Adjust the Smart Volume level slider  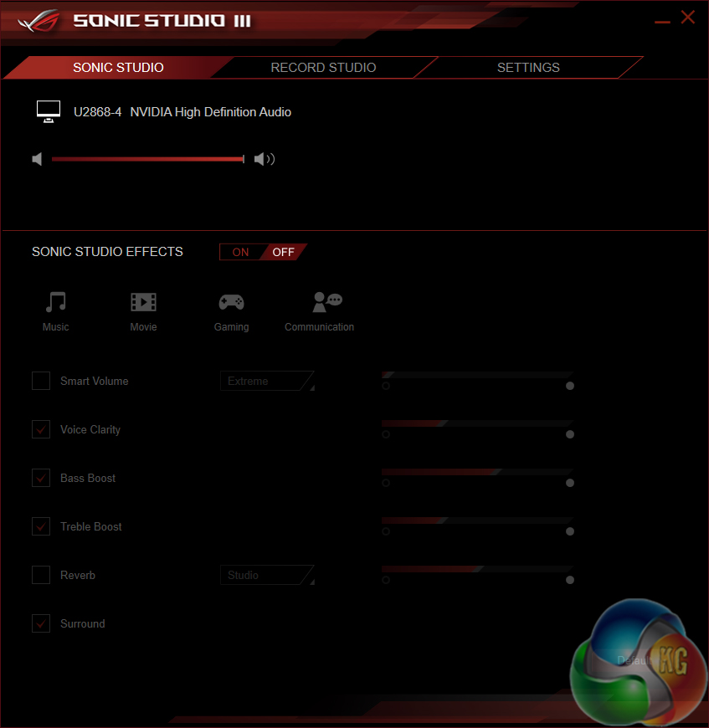tap(477, 375)
